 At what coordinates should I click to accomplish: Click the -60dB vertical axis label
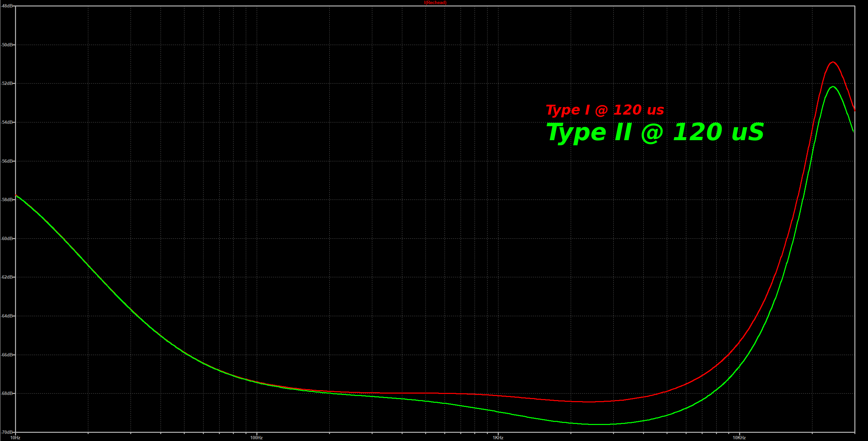tap(6, 238)
